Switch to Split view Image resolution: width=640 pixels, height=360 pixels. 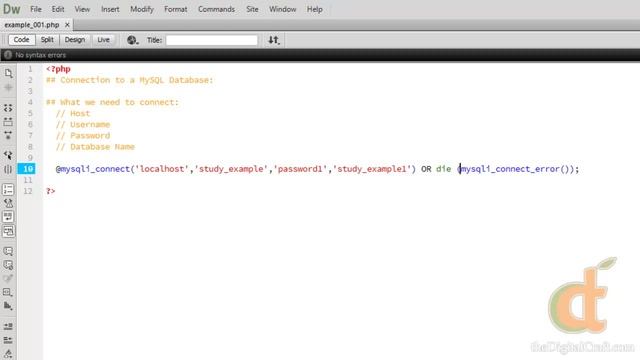(x=47, y=40)
